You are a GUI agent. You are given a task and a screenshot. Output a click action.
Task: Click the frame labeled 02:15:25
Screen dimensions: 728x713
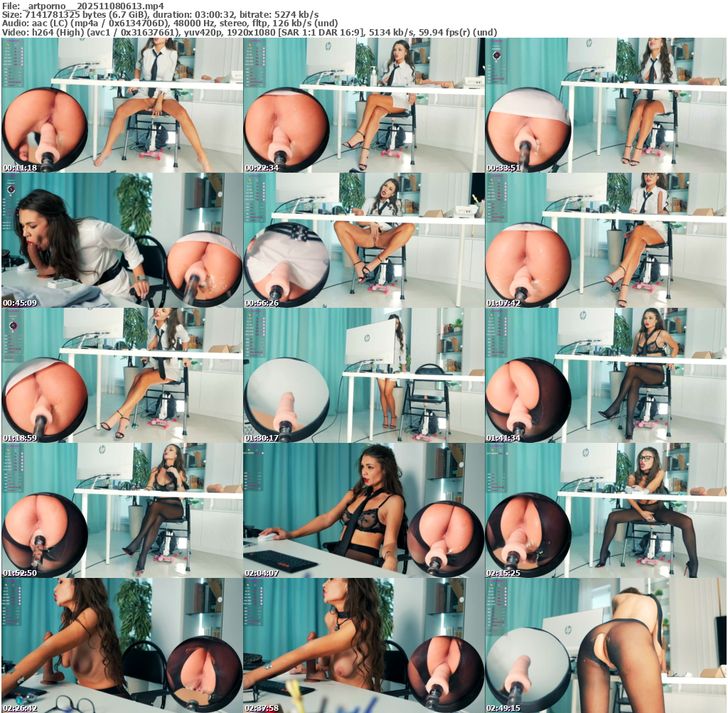(x=606, y=510)
